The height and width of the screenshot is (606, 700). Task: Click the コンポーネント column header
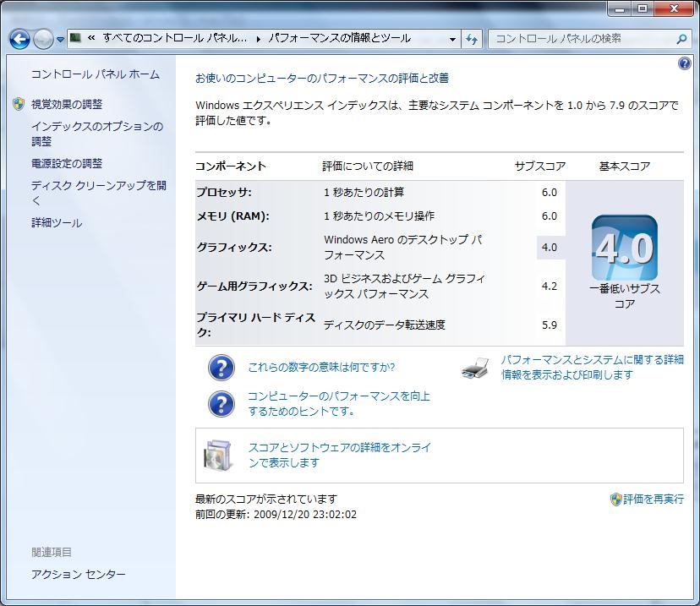click(x=231, y=167)
